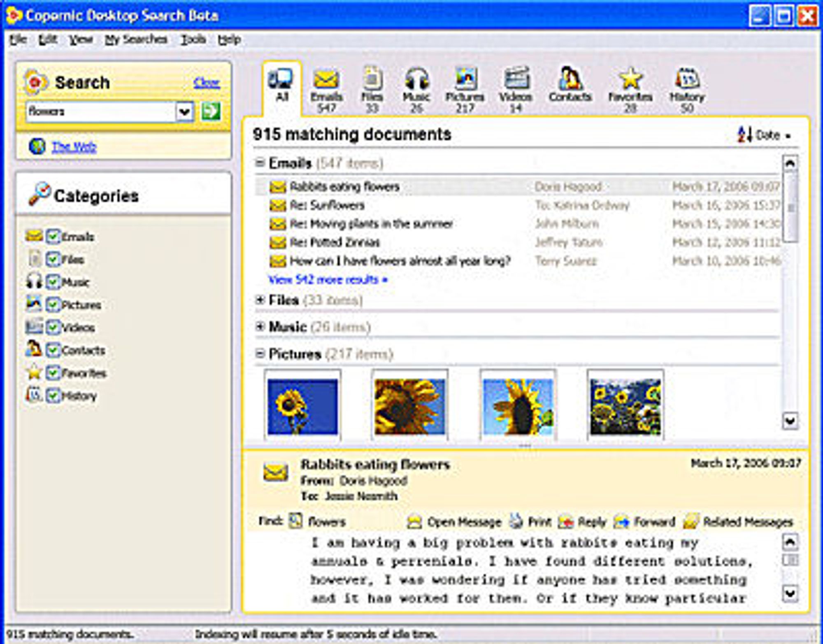Open the View menu
This screenshot has height=644, width=823.
[x=81, y=40]
